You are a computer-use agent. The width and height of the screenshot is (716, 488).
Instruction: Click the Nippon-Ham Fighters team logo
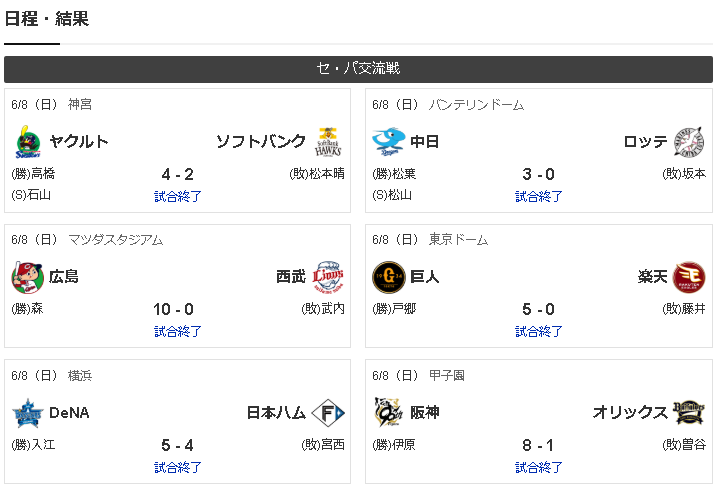(328, 412)
